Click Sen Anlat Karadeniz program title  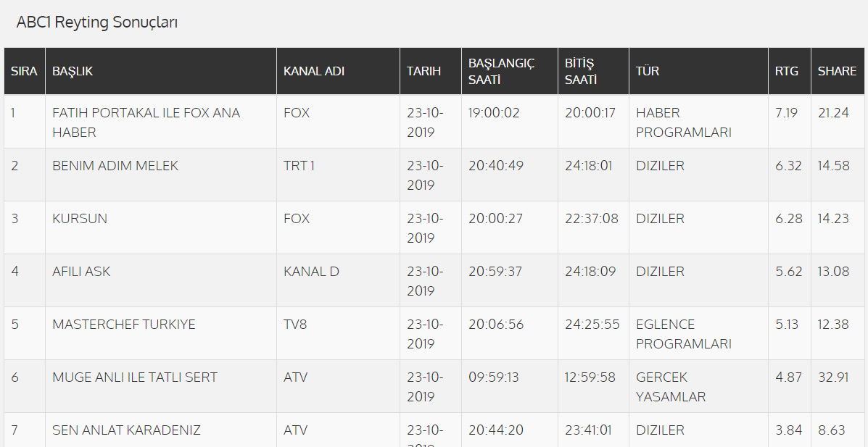tap(126, 430)
